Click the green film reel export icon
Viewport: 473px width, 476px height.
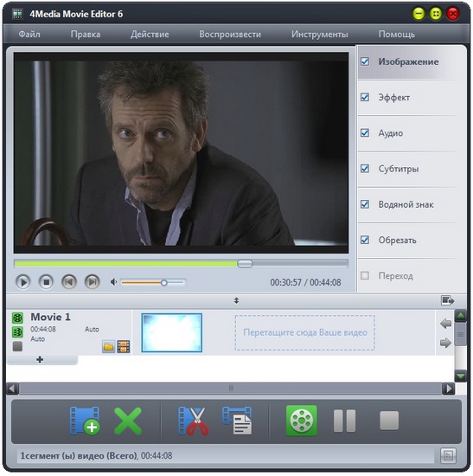301,421
